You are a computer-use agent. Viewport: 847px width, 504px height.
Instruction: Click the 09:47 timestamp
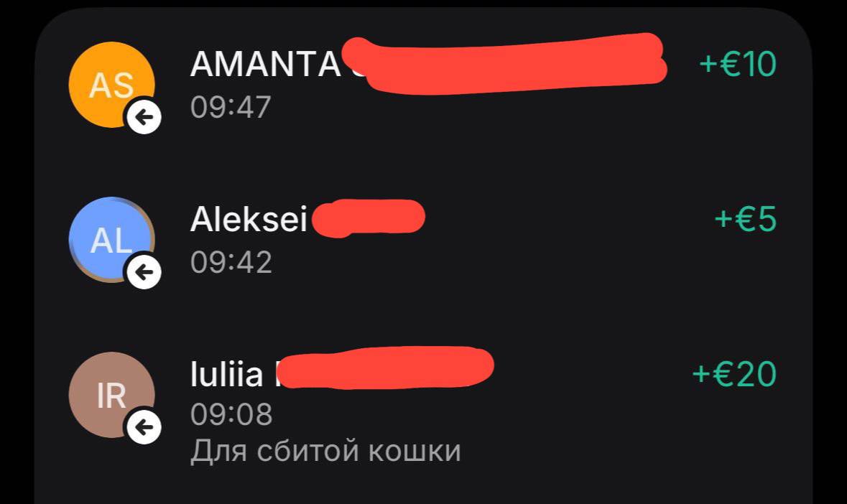point(231,107)
